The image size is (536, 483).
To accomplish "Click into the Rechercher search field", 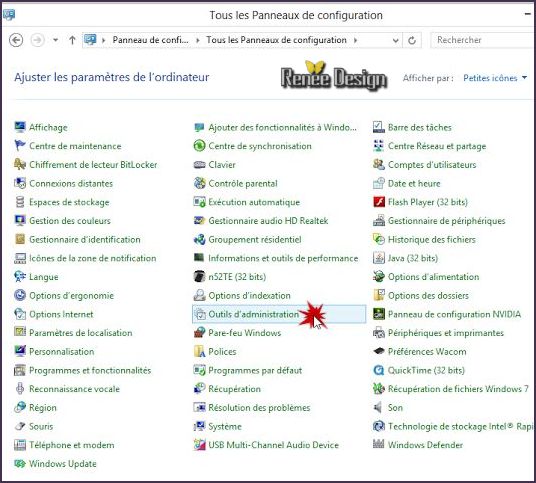I will [x=483, y=40].
